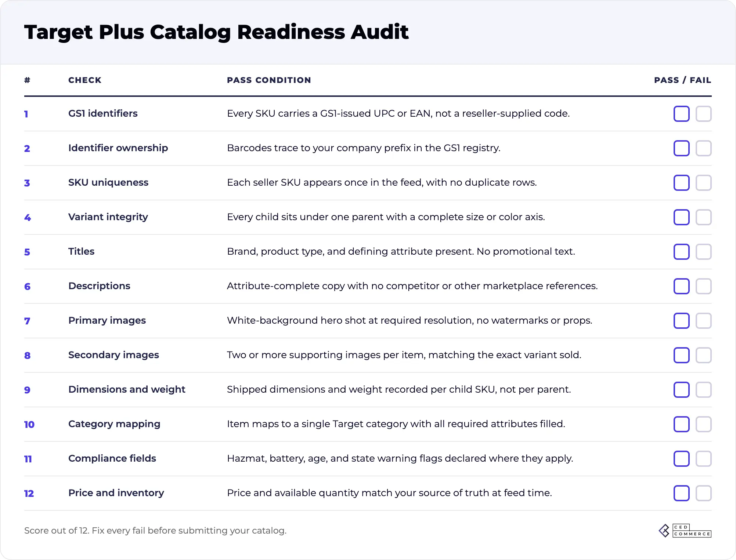
Task: Click the "SKU uniqueness" check name
Action: pos(108,182)
